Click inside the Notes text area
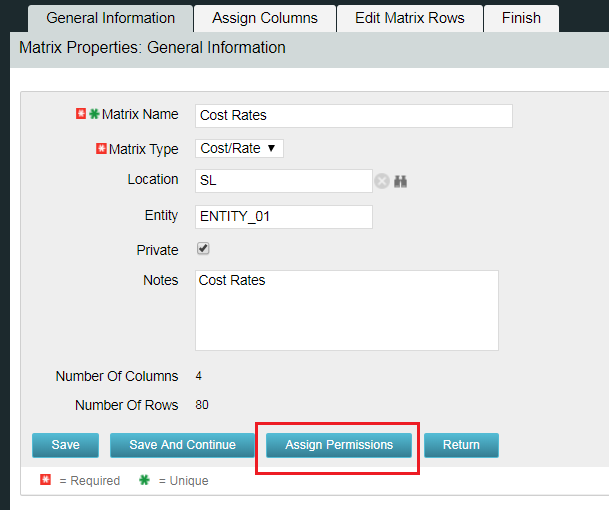The width and height of the screenshot is (609, 510). click(x=347, y=310)
